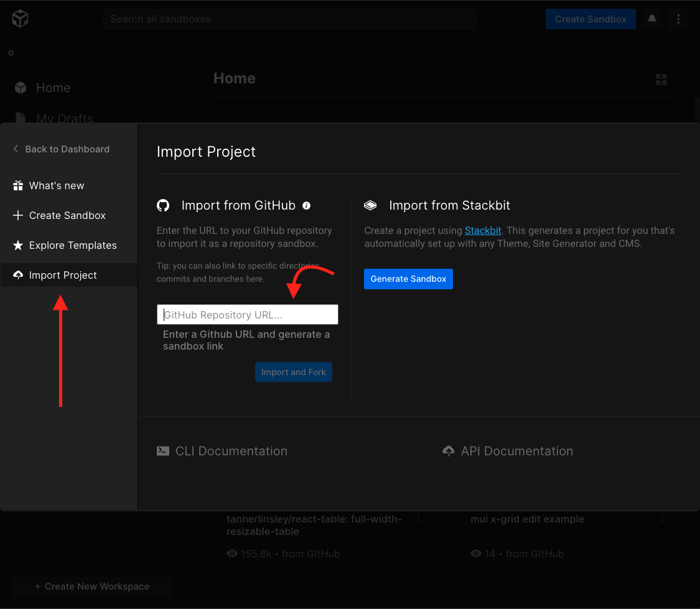Click the Stackbit stack icon
The width and height of the screenshot is (700, 609).
click(x=370, y=205)
